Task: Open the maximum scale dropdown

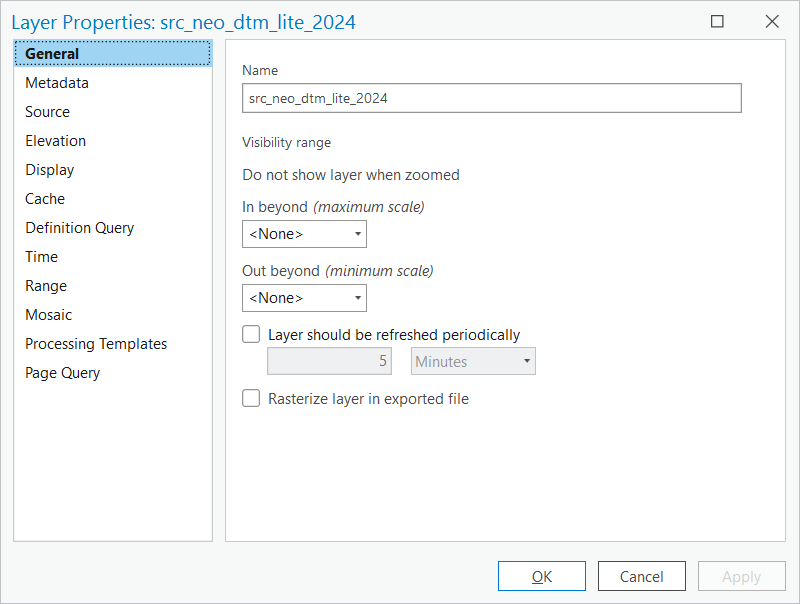Action: click(x=358, y=234)
